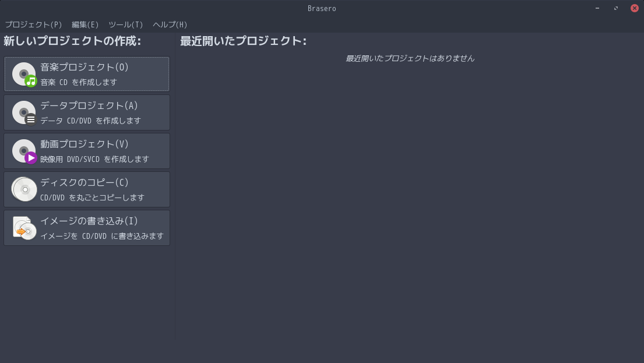Click the Brasero window title
This screenshot has height=363, width=644.
(322, 9)
